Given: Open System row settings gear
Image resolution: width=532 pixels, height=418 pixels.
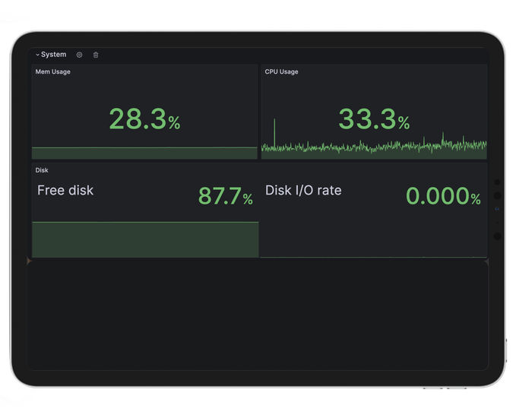Looking at the screenshot, I should (x=79, y=55).
